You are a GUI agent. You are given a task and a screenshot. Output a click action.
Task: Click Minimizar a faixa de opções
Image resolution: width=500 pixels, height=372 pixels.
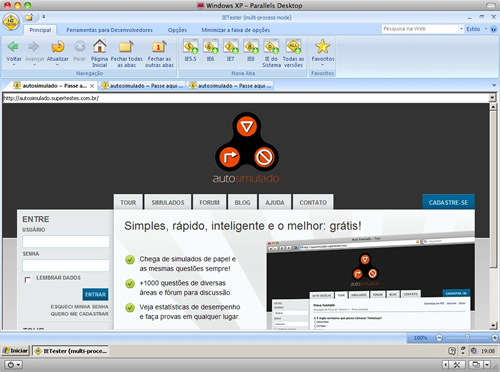(236, 30)
